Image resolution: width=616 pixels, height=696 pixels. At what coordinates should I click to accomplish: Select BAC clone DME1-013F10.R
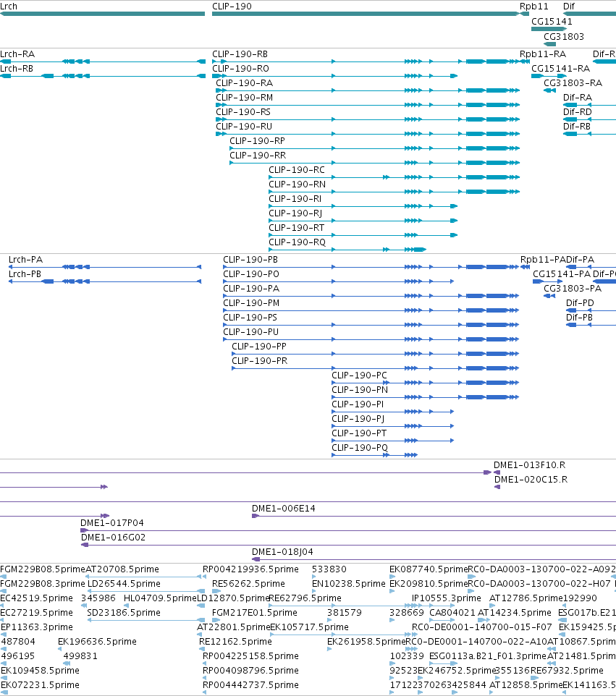[529, 465]
